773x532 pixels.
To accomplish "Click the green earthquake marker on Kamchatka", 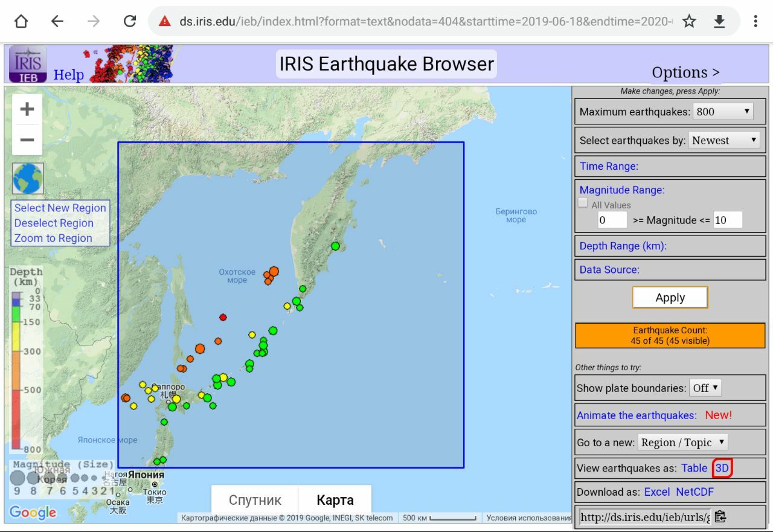I will click(335, 246).
